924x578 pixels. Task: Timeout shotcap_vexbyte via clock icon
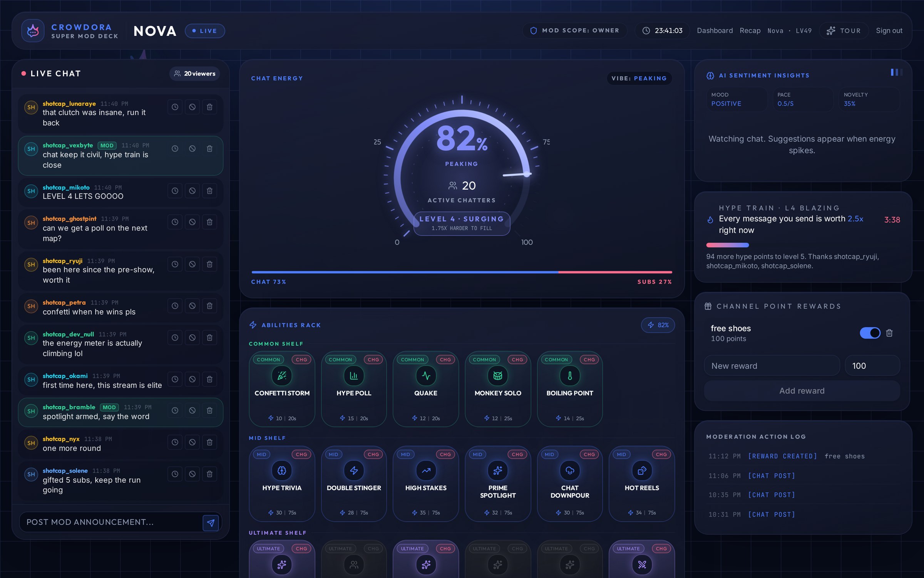(x=175, y=149)
